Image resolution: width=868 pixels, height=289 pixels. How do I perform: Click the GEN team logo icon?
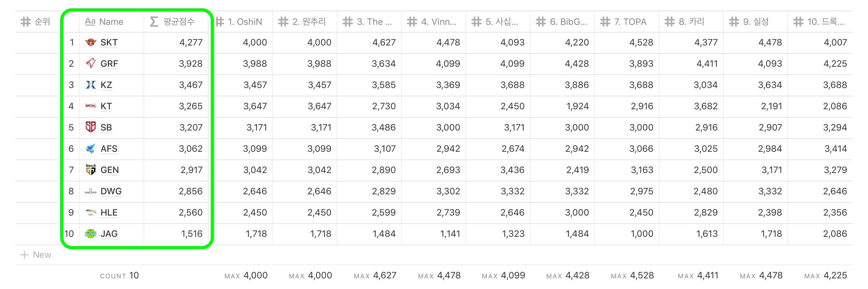[x=90, y=169]
